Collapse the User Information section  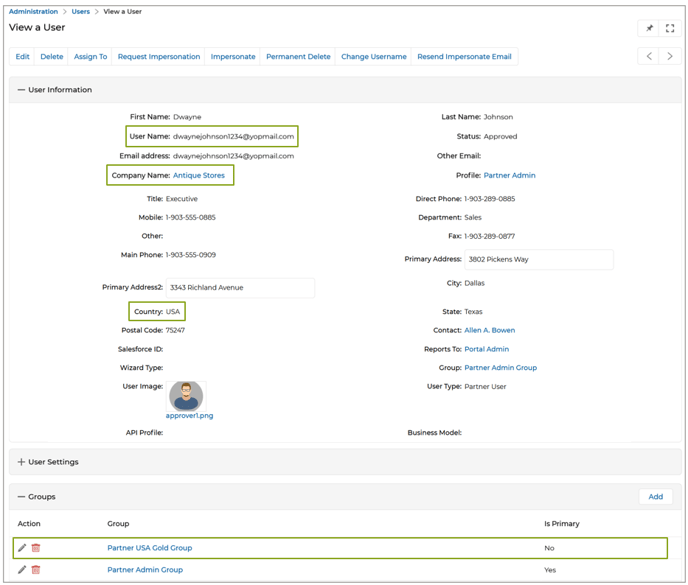(x=21, y=90)
